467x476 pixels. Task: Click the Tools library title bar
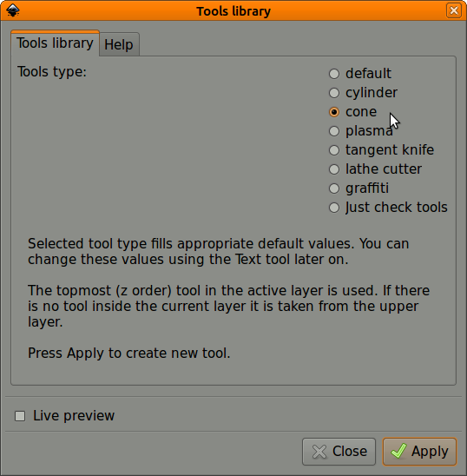[233, 11]
